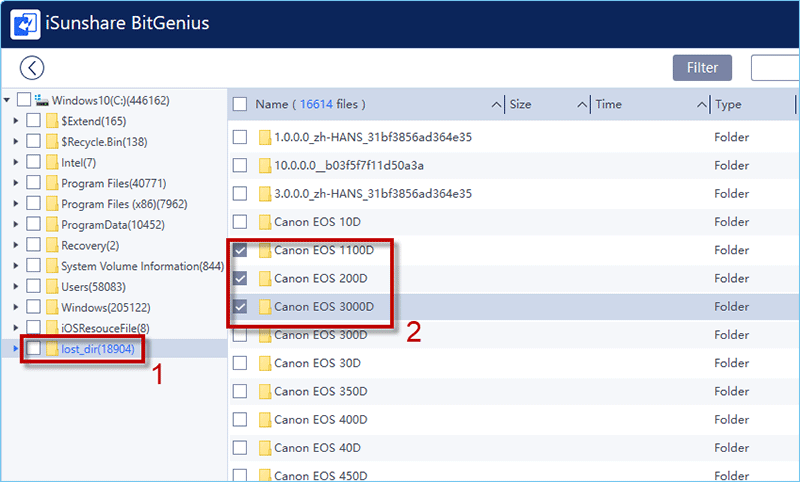Click the Canon EOS 1100D folder icon
This screenshot has width=800, height=482.
265,250
